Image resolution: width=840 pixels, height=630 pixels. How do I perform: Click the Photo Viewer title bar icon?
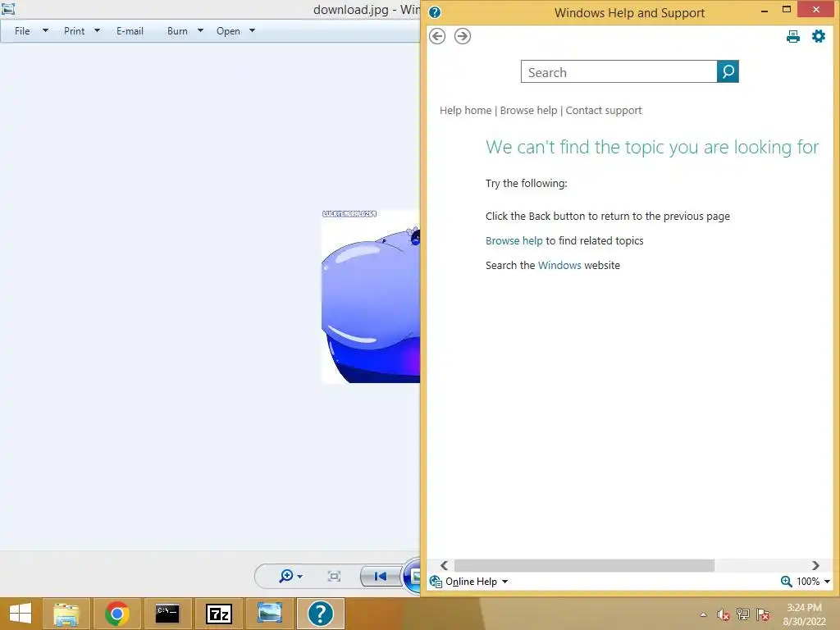[x=7, y=8]
